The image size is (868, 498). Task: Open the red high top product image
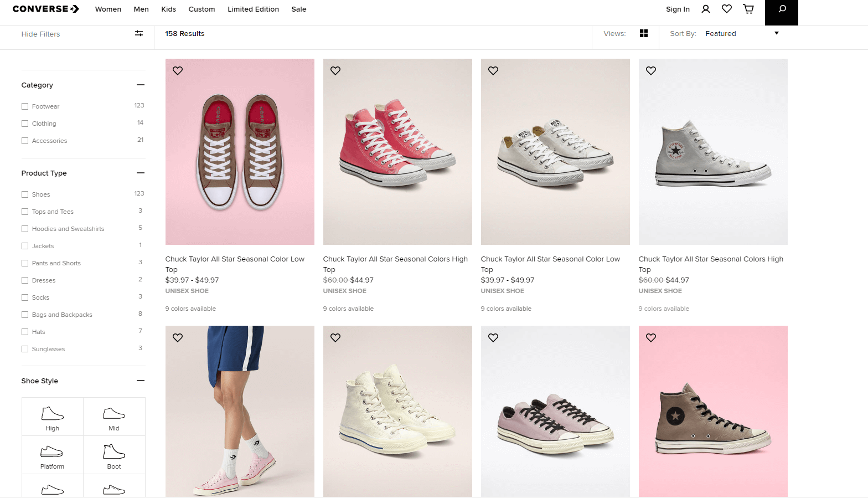397,152
